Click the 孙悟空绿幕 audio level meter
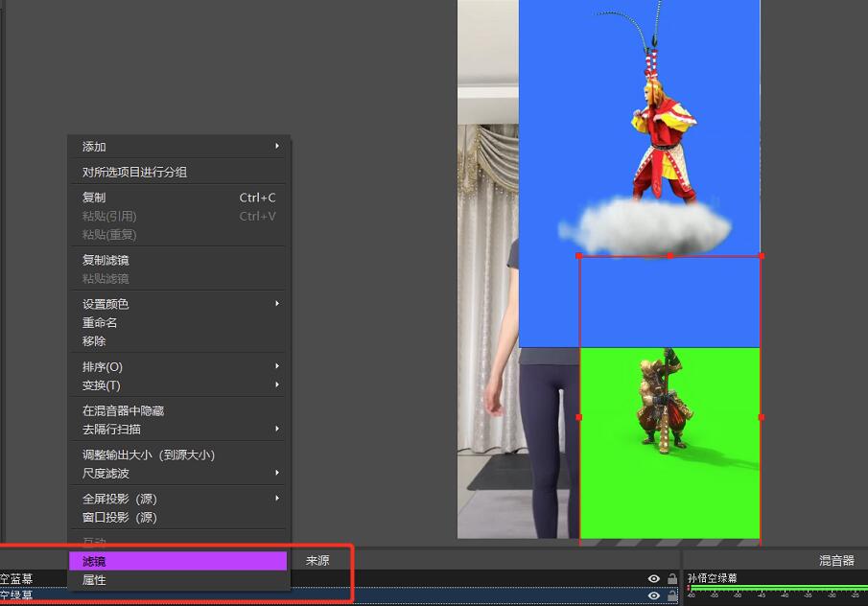868x606 pixels. point(777,589)
